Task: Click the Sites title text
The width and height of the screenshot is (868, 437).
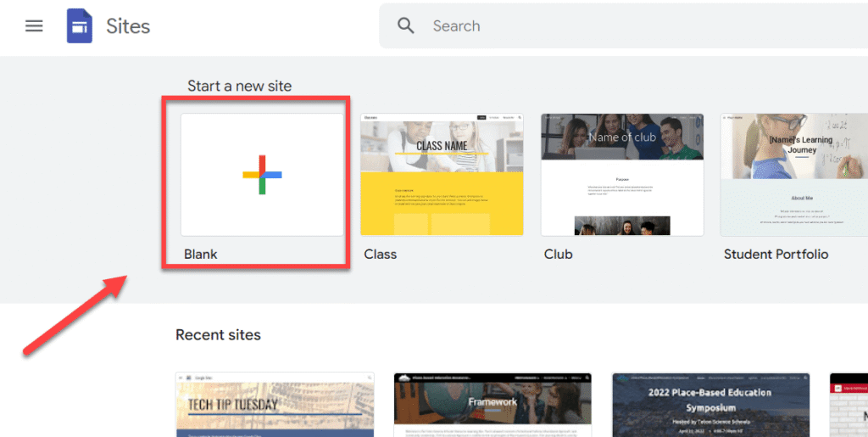Action: coord(128,26)
